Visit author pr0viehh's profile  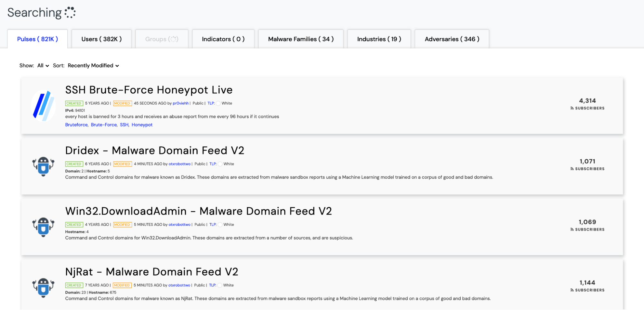pos(181,103)
